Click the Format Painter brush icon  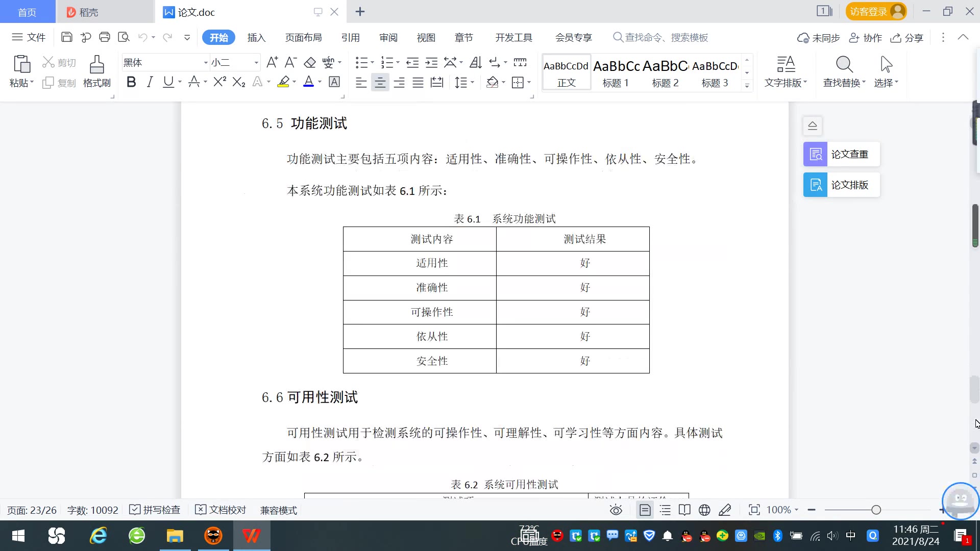(x=96, y=64)
